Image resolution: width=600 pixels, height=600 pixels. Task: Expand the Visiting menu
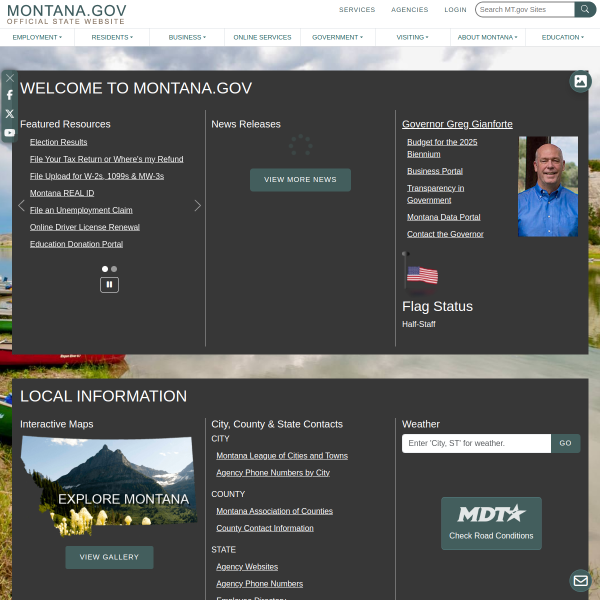tap(412, 38)
